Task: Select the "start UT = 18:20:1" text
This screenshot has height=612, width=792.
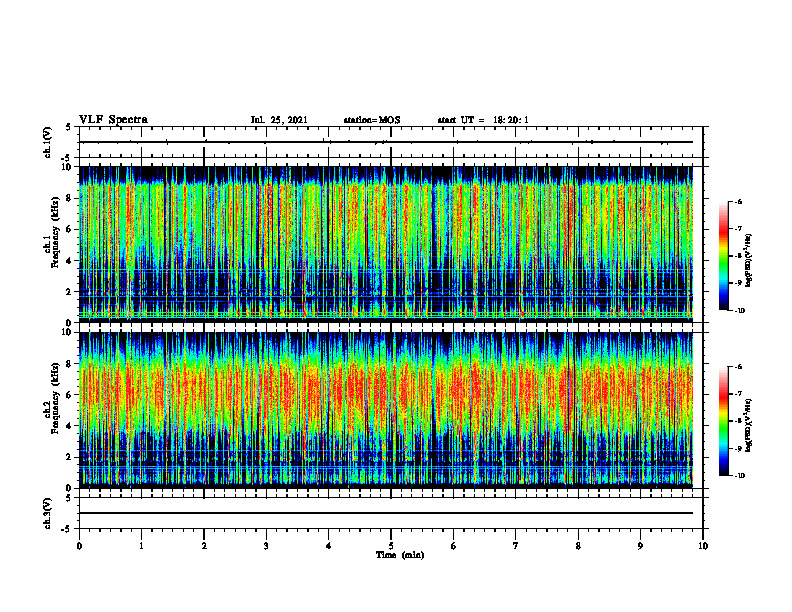Action: pos(483,120)
